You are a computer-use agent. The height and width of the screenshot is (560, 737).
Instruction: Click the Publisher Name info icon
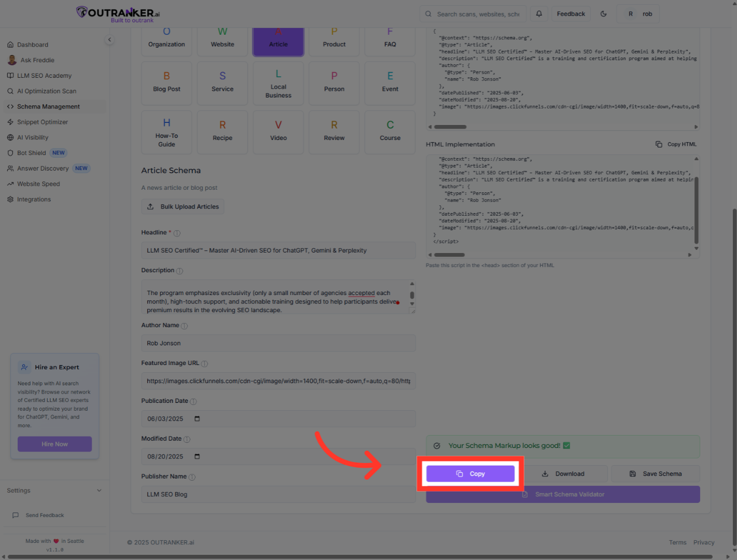coord(192,477)
